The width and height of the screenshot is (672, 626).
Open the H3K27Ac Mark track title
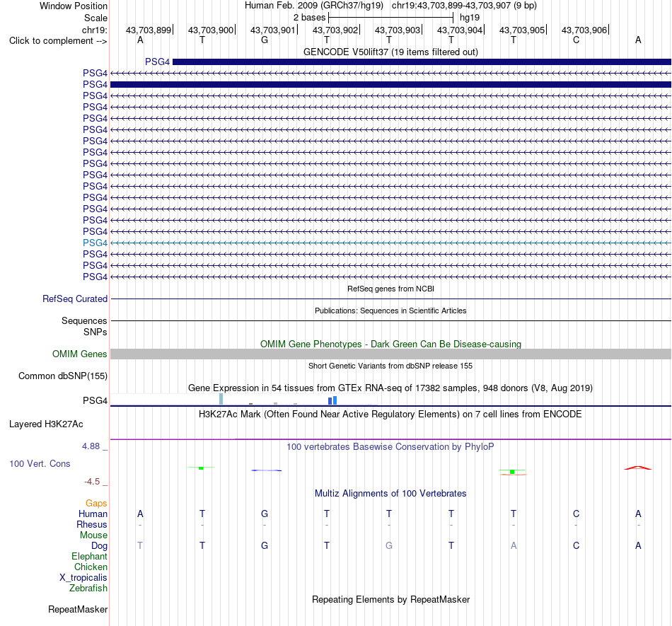coord(390,414)
